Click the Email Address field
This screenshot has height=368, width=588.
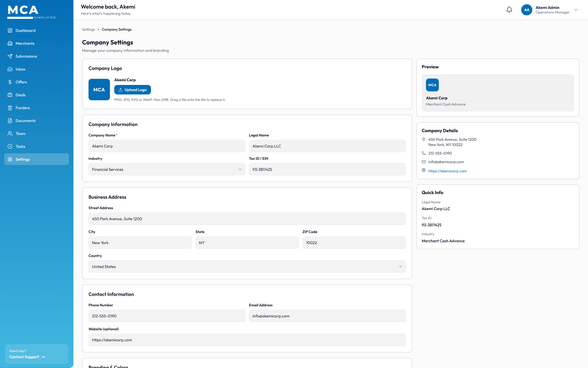click(x=327, y=316)
